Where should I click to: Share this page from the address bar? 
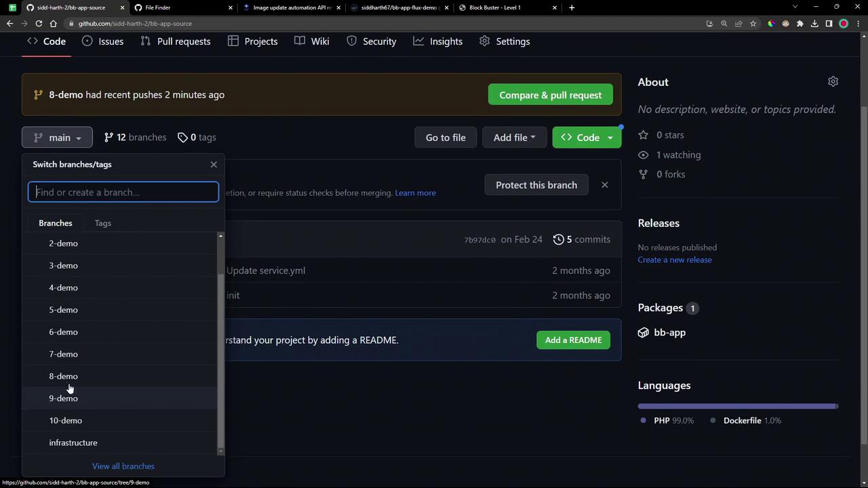[x=738, y=24]
